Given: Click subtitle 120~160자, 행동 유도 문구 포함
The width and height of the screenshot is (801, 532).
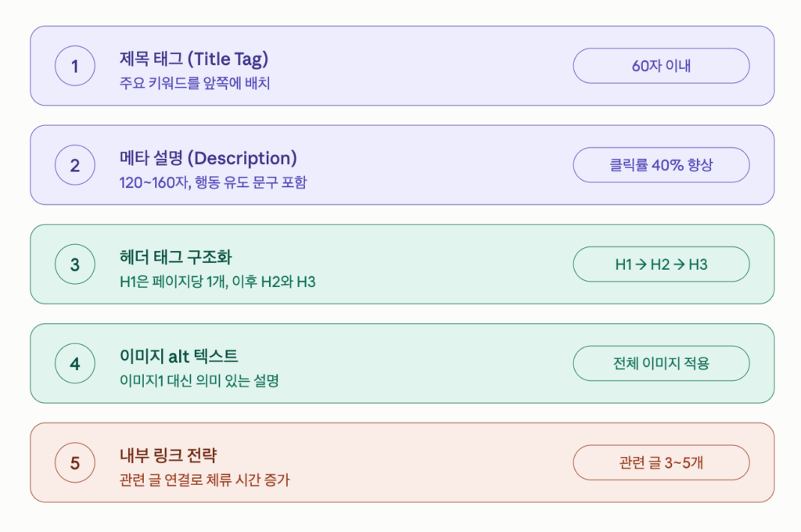Looking at the screenshot, I should pos(213,182).
